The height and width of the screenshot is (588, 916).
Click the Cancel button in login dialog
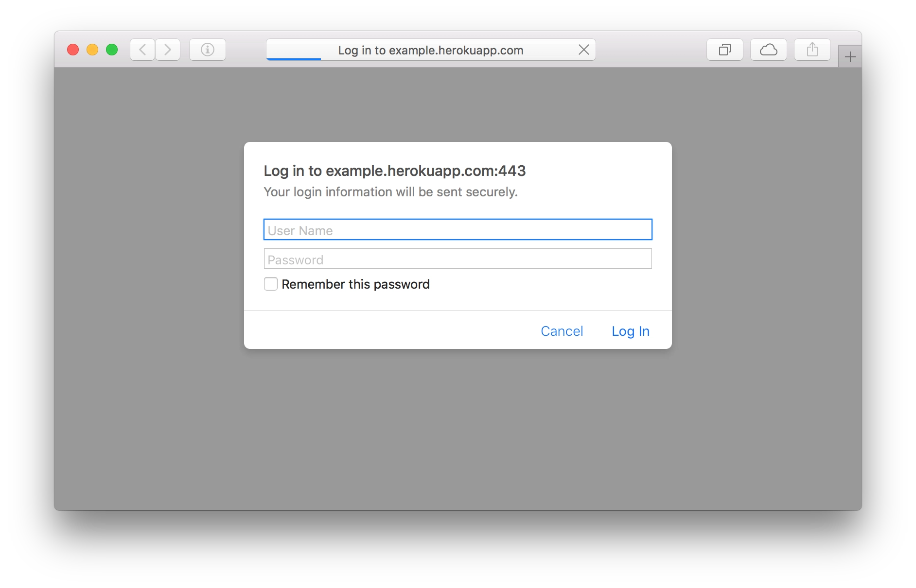(x=562, y=331)
